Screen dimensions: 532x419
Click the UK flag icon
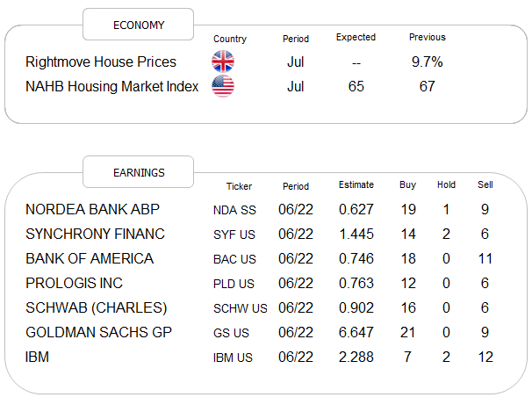223,61
